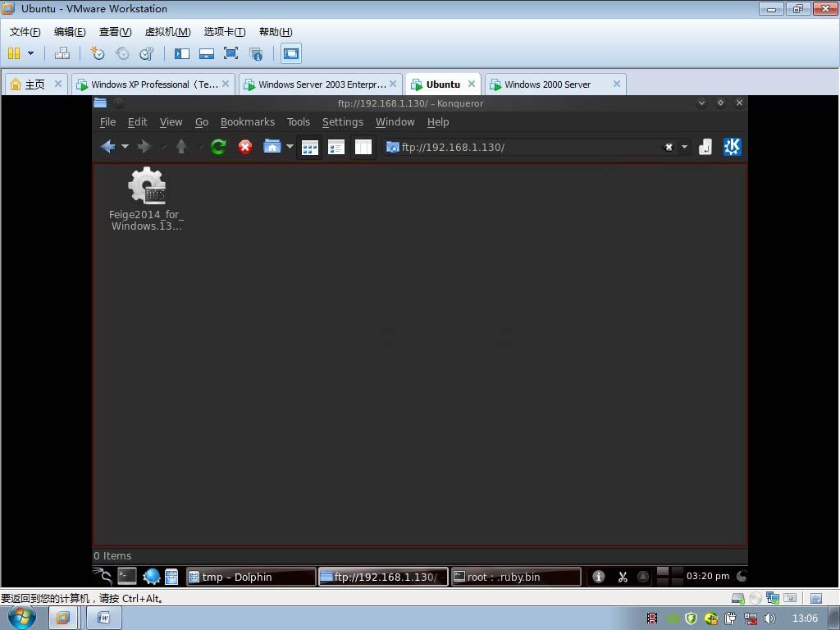Click the Go icon beside the location bar
The width and height of the screenshot is (840, 630).
pos(705,147)
